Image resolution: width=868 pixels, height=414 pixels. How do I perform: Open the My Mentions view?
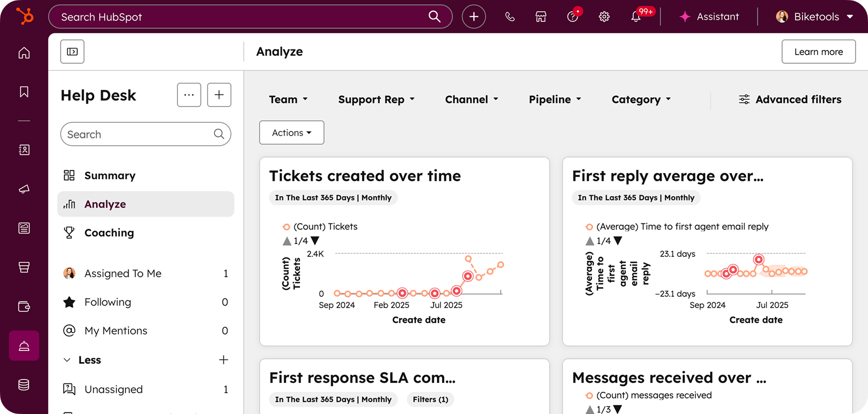(145, 331)
